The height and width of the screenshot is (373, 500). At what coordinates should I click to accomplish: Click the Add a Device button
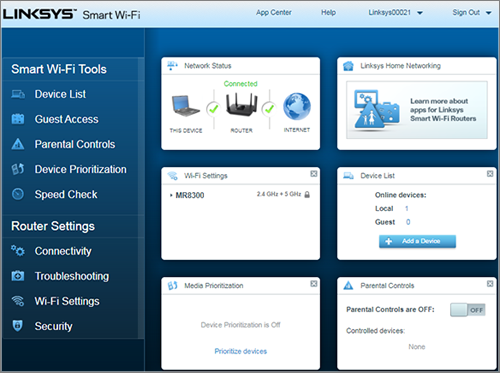[x=417, y=241]
